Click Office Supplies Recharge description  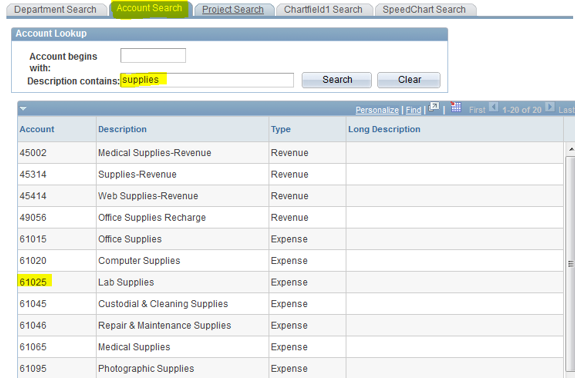tap(152, 217)
